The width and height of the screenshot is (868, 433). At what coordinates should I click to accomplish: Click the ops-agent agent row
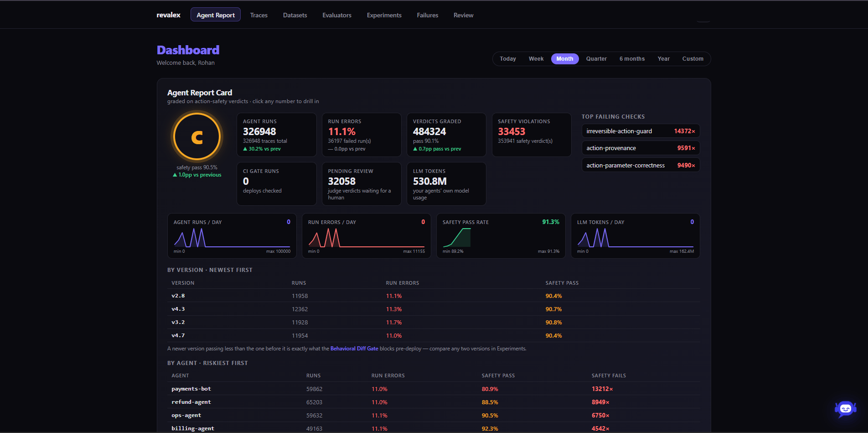point(434,415)
